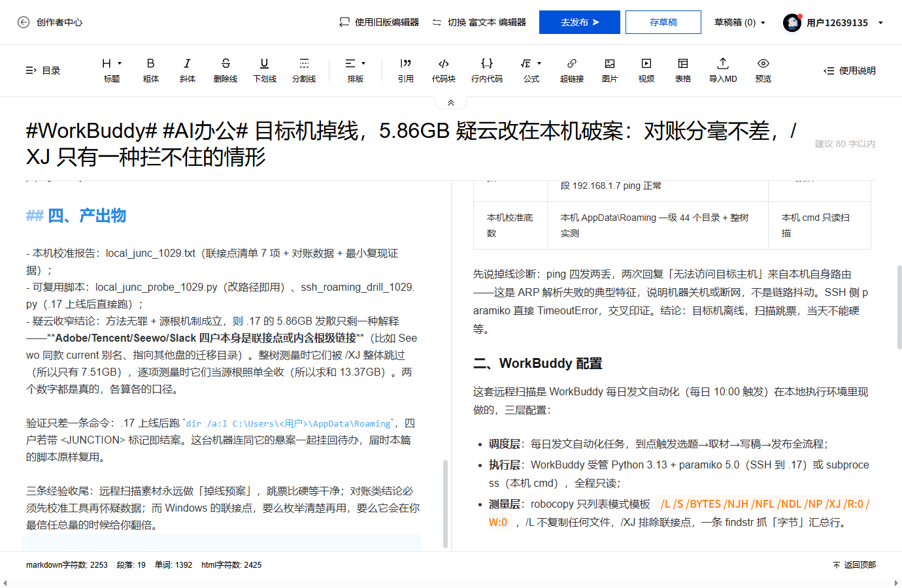
Task: Click the '二、WorkBuddy 配置' preview heading
Action: point(537,363)
